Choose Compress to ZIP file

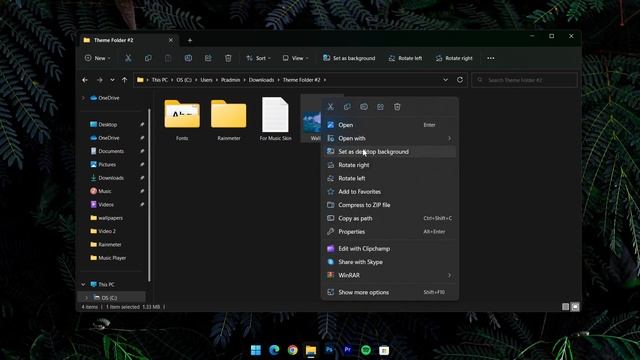pos(390,205)
